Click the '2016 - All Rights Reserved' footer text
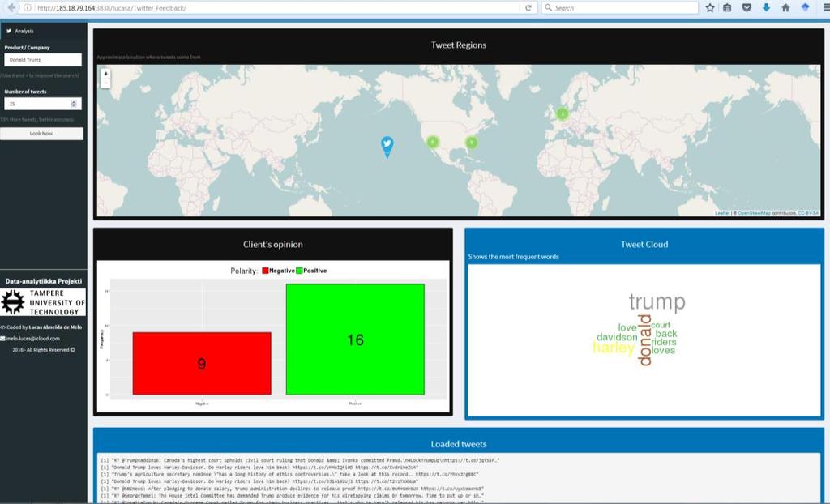Viewport: 830px width, 504px height. (x=44, y=350)
